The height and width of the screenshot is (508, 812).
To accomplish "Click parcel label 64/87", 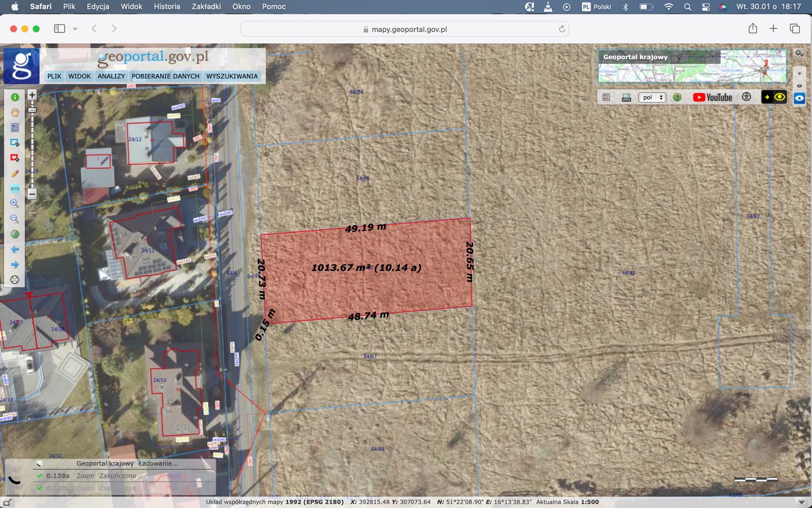I will coord(370,356).
